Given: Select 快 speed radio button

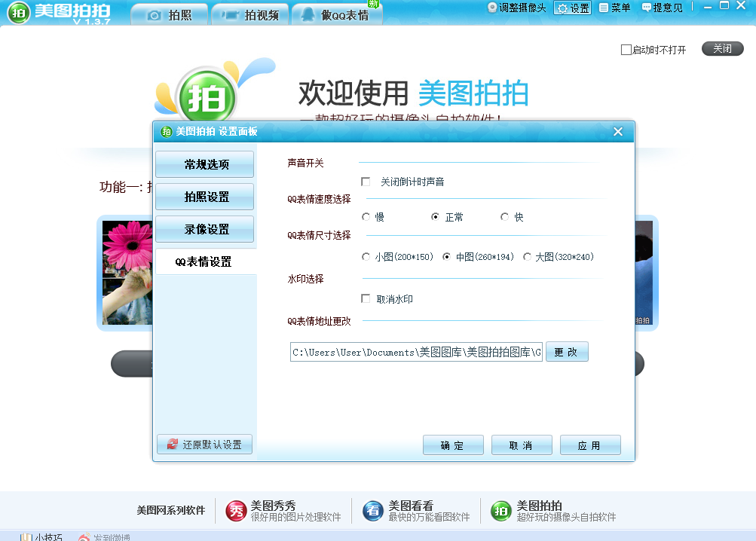Looking at the screenshot, I should click(505, 217).
